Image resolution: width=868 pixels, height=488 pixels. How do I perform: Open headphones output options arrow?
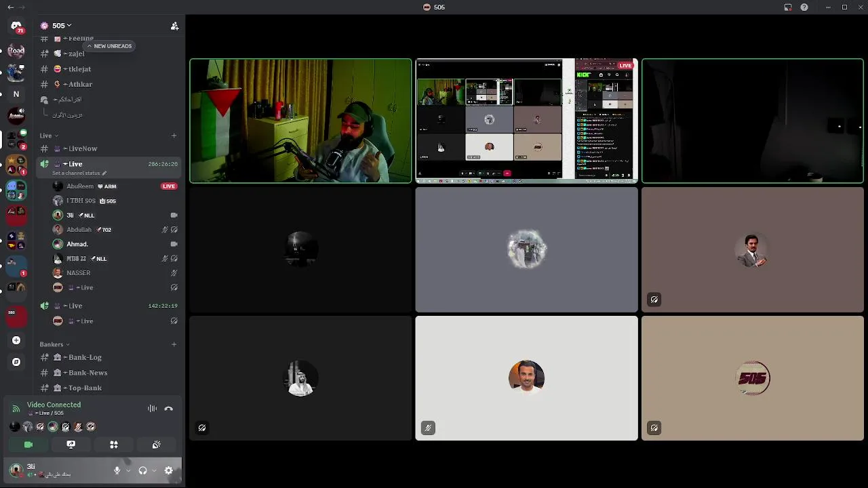click(x=154, y=470)
